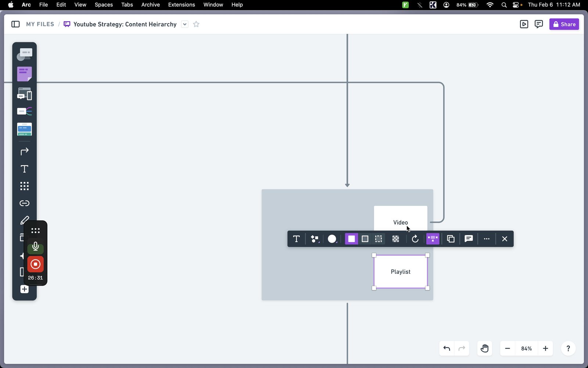
Task: Select the connector arrow tool
Action: pos(24,152)
